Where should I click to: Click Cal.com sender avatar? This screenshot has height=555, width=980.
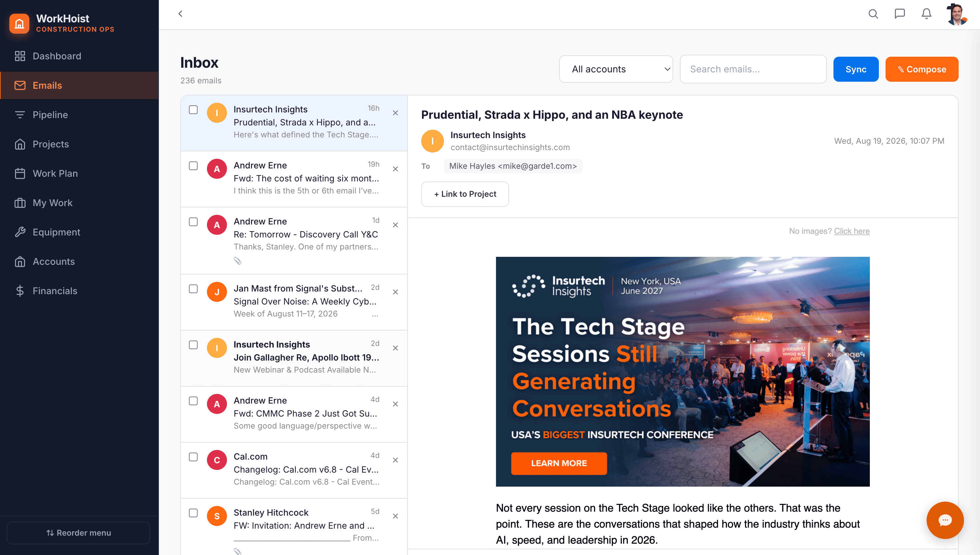217,460
